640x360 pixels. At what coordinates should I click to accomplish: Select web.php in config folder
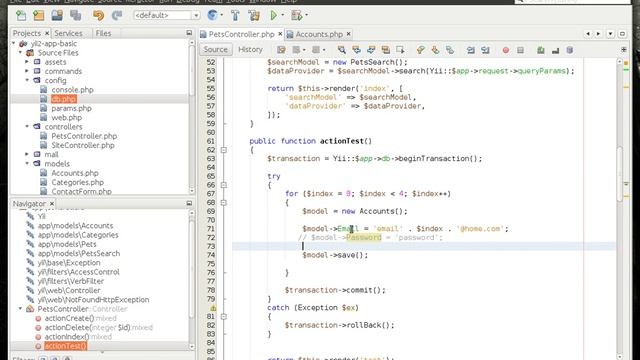point(67,118)
